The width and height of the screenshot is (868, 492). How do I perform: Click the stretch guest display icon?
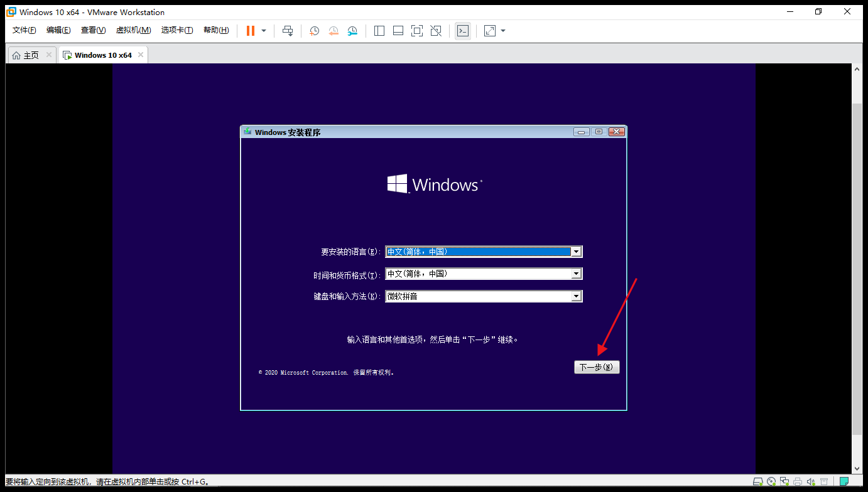(490, 31)
